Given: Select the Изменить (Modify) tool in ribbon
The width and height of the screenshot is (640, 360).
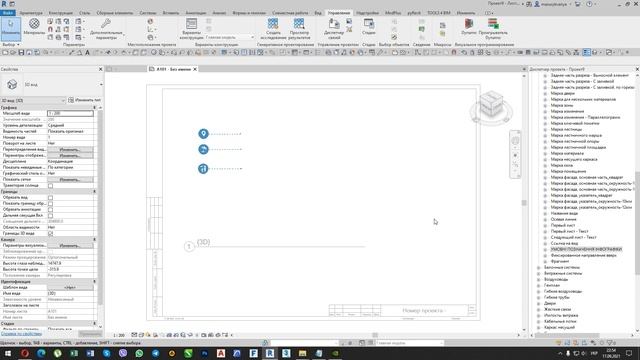Looking at the screenshot, I should [x=11, y=28].
